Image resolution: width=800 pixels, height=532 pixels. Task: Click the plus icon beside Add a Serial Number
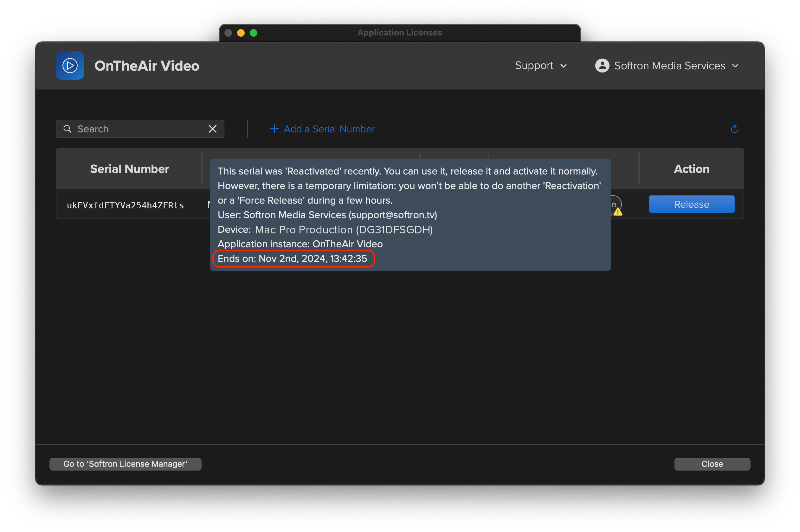(x=274, y=129)
